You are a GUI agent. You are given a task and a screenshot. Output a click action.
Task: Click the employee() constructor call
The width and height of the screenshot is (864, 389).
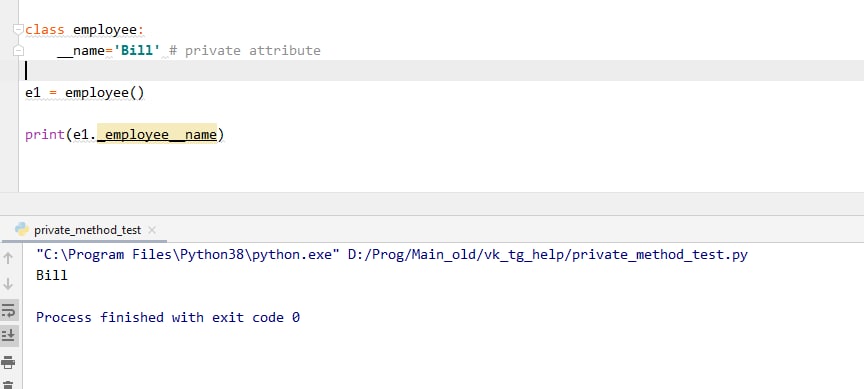tap(105, 93)
